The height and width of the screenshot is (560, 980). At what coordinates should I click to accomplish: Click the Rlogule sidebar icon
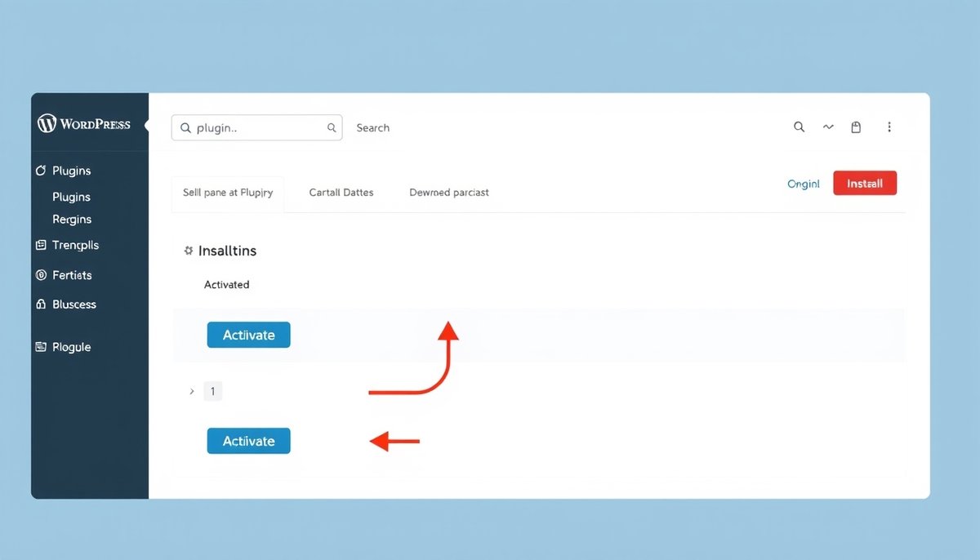(41, 347)
